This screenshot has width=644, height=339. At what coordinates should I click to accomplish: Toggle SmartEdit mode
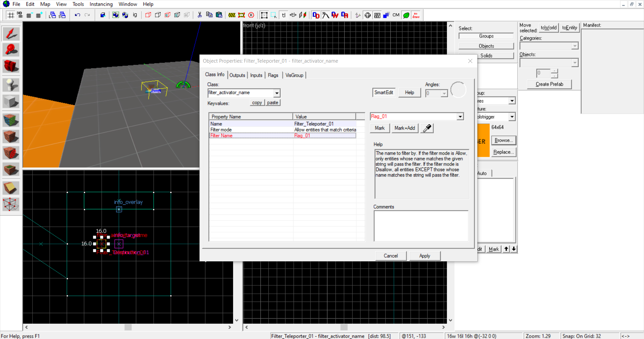tap(384, 92)
